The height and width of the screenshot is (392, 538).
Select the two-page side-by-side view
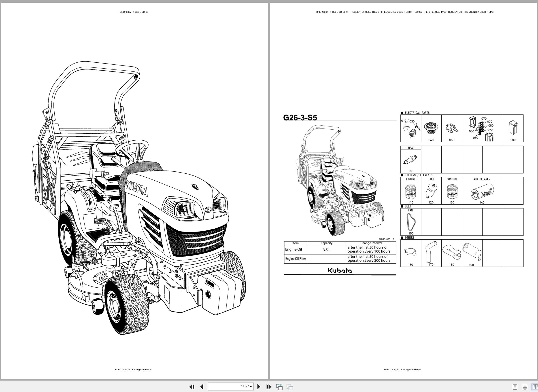[535, 387]
